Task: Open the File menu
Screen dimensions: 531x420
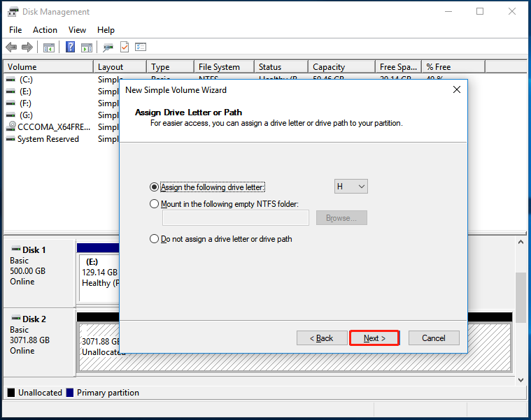Action: coord(15,30)
